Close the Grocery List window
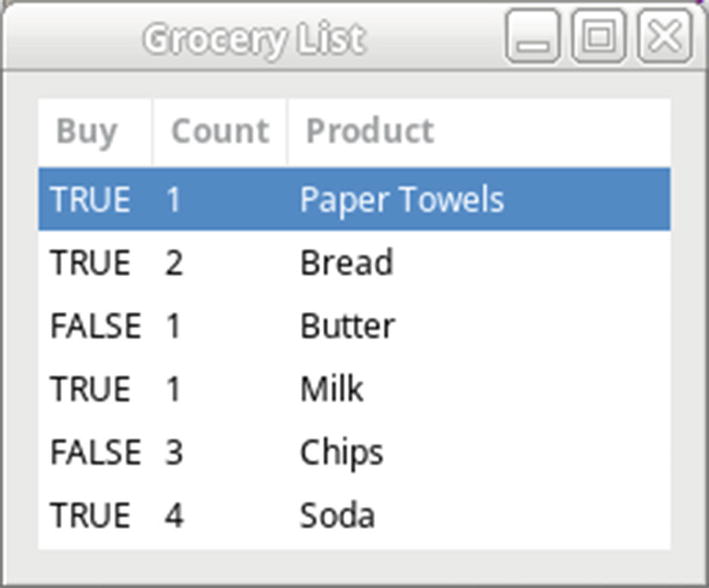The width and height of the screenshot is (709, 588). click(x=664, y=38)
